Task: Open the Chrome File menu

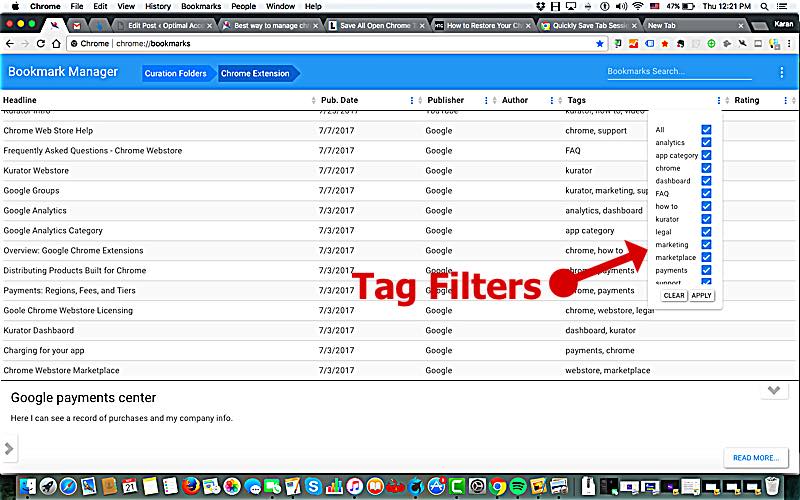Action: [77, 6]
